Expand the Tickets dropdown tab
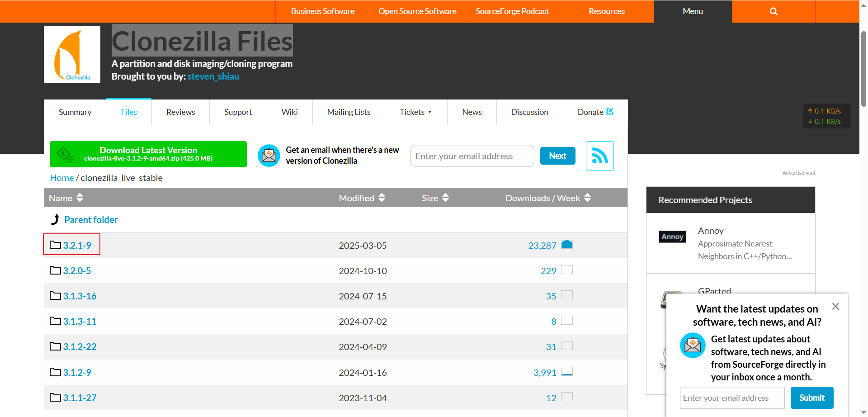 [416, 112]
